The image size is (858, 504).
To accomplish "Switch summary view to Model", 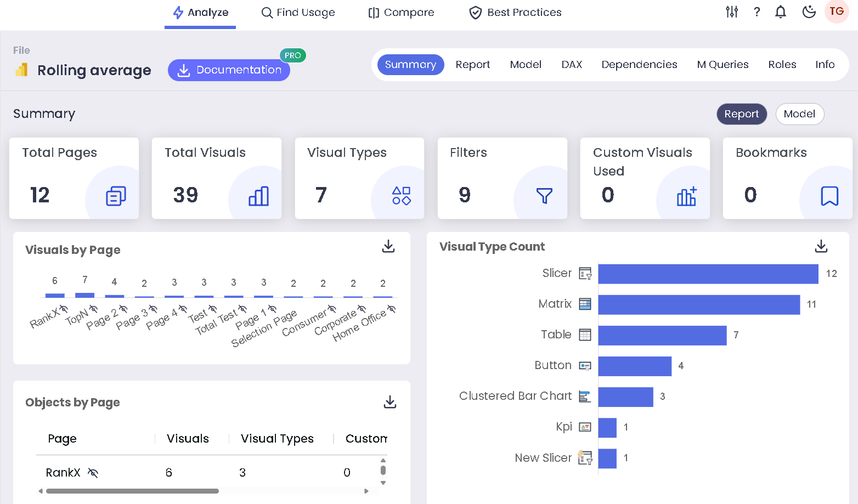I will pos(799,114).
